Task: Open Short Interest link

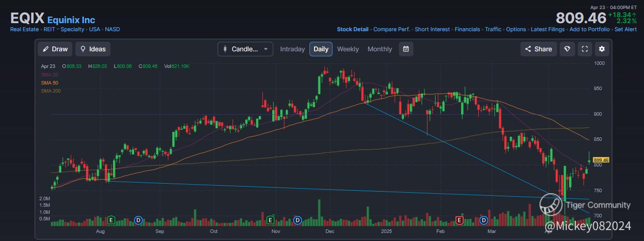Action: (x=432, y=29)
